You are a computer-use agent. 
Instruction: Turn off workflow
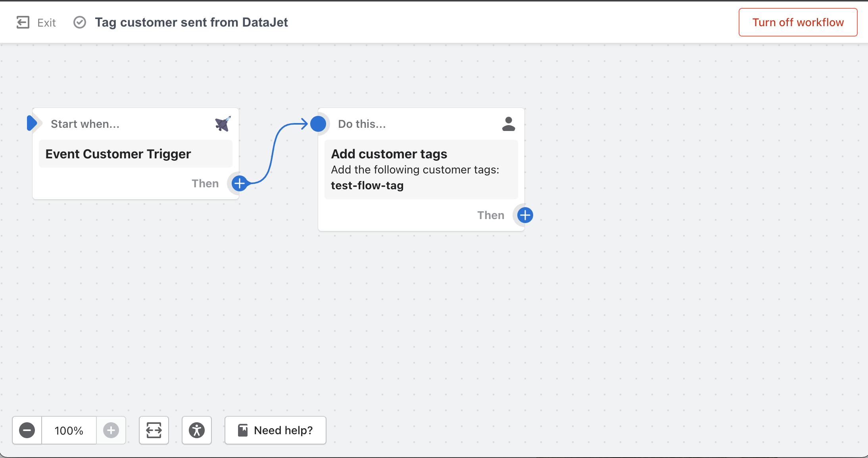point(798,22)
